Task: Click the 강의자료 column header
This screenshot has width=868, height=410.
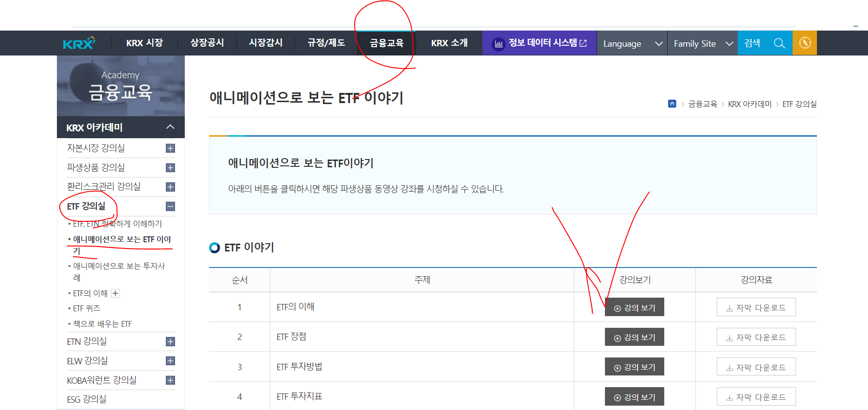Action: click(x=756, y=280)
